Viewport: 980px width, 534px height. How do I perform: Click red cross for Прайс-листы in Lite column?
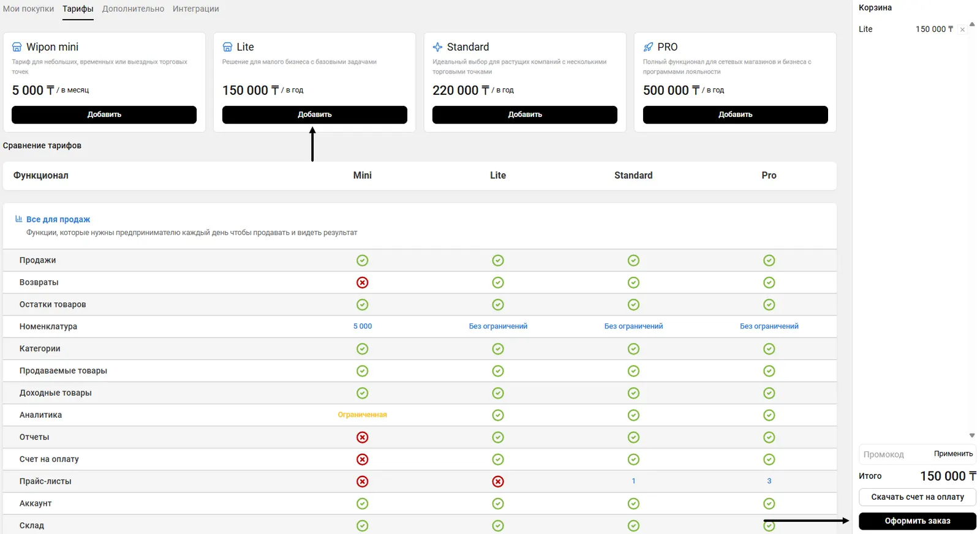coord(498,481)
